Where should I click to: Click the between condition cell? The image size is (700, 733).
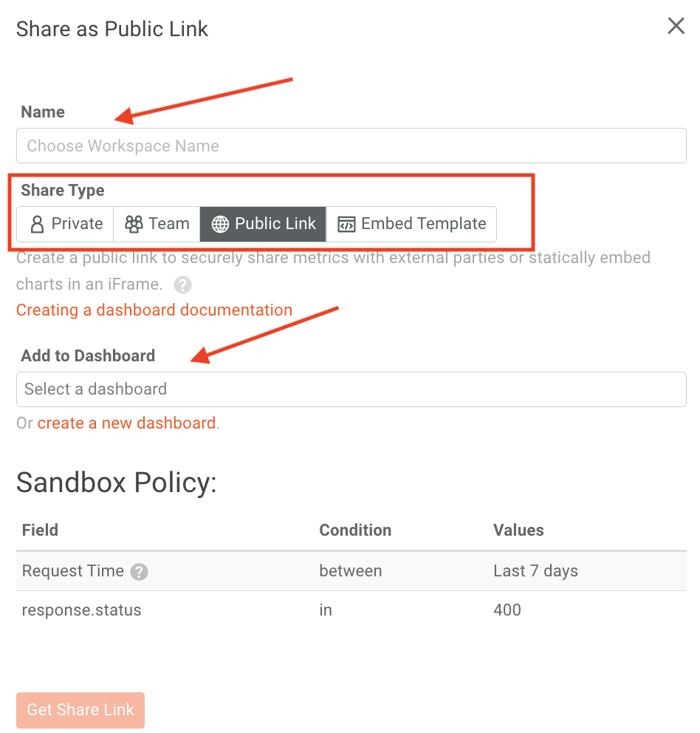click(351, 571)
